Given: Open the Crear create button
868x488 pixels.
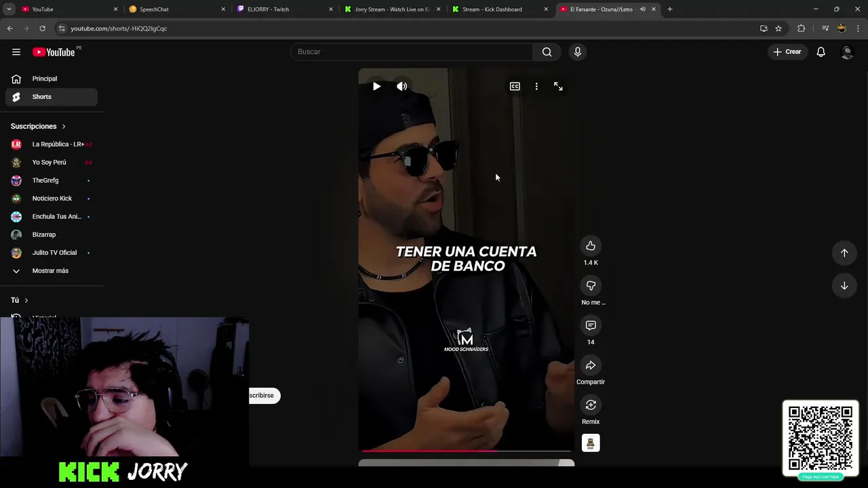Looking at the screenshot, I should tap(787, 52).
